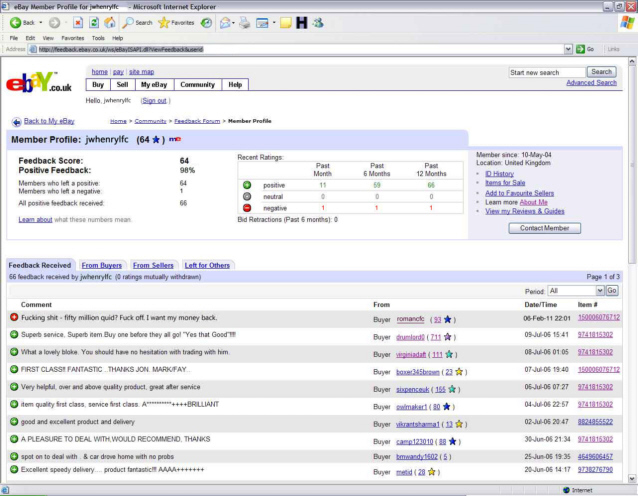Select the Feedback Received tab
The image size is (638, 496).
[40, 265]
